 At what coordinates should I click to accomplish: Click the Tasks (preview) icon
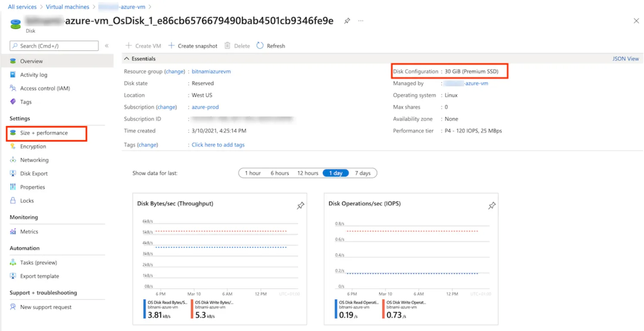click(13, 262)
